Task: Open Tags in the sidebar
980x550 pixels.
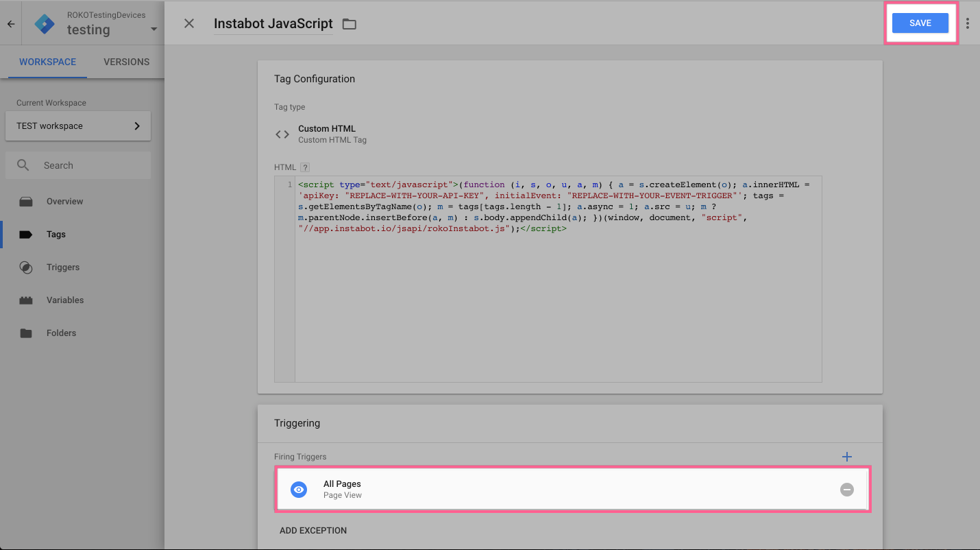Action: pyautogui.click(x=56, y=235)
